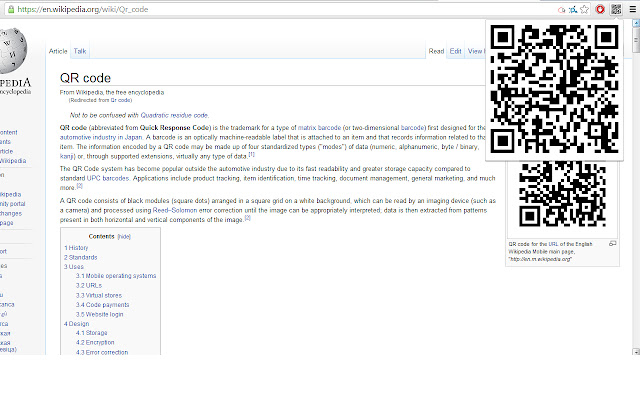Click the barcode link after 'two-dimensional'
This screenshot has width=640, height=400.
click(413, 128)
